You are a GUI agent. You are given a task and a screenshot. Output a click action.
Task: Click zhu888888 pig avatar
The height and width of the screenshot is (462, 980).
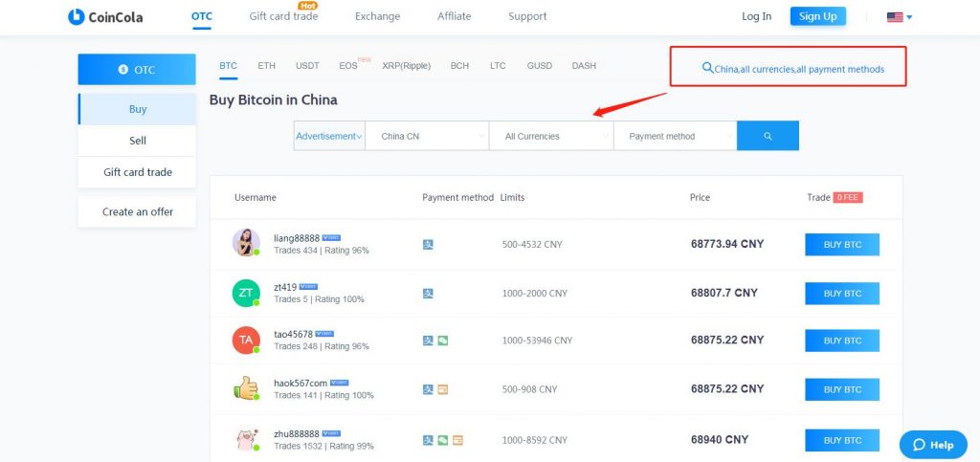(246, 439)
